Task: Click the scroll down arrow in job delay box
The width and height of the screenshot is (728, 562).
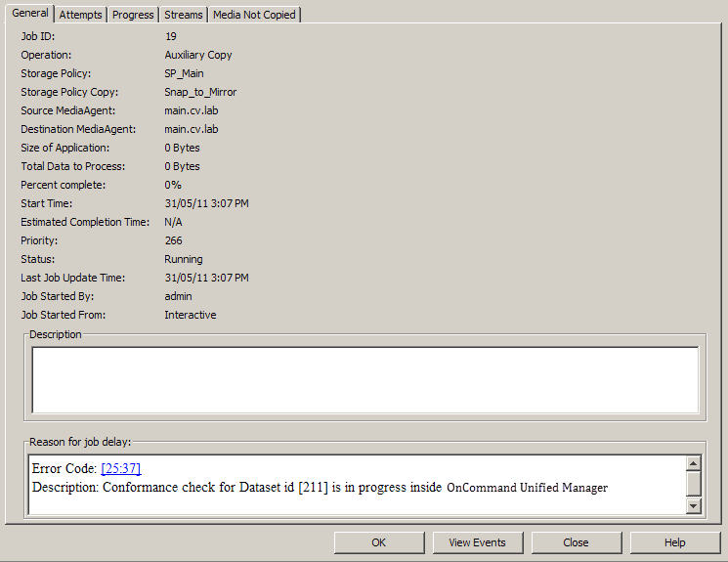Action: click(x=694, y=505)
